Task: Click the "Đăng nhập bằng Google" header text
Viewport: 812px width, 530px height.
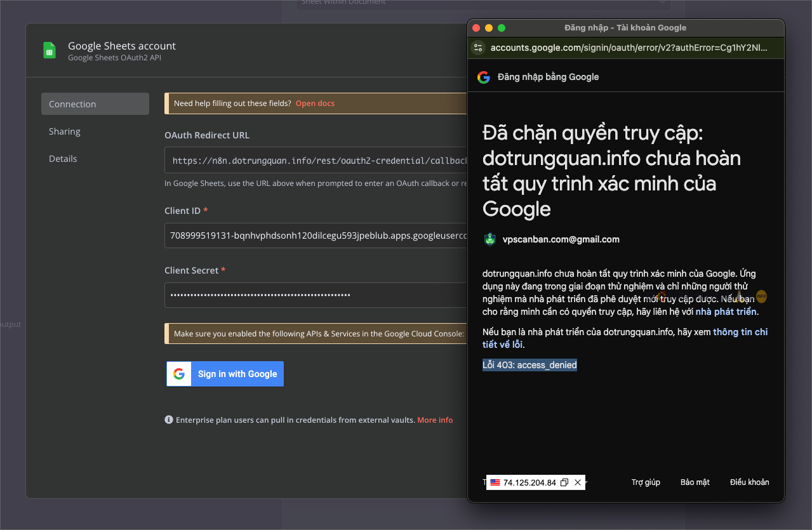Action: (x=549, y=77)
